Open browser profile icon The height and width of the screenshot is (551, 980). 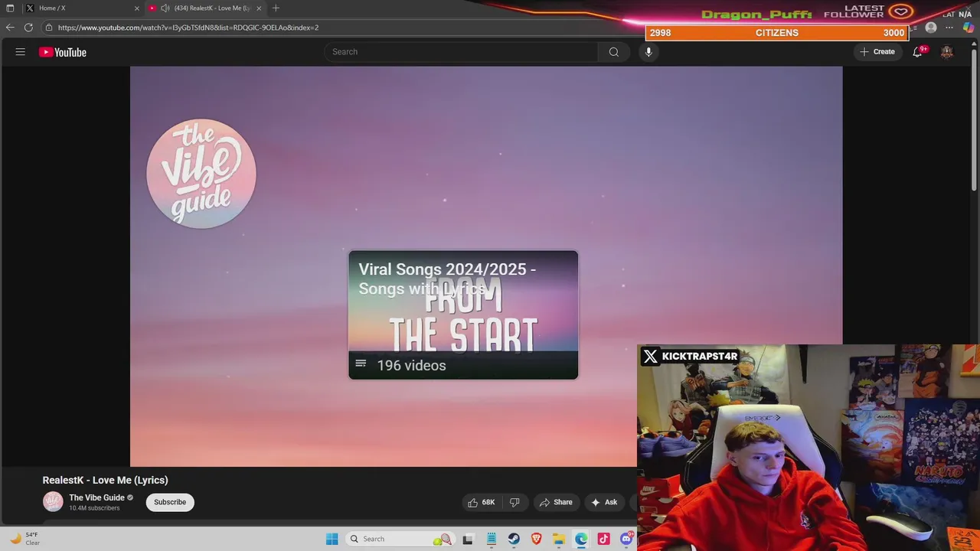931,28
